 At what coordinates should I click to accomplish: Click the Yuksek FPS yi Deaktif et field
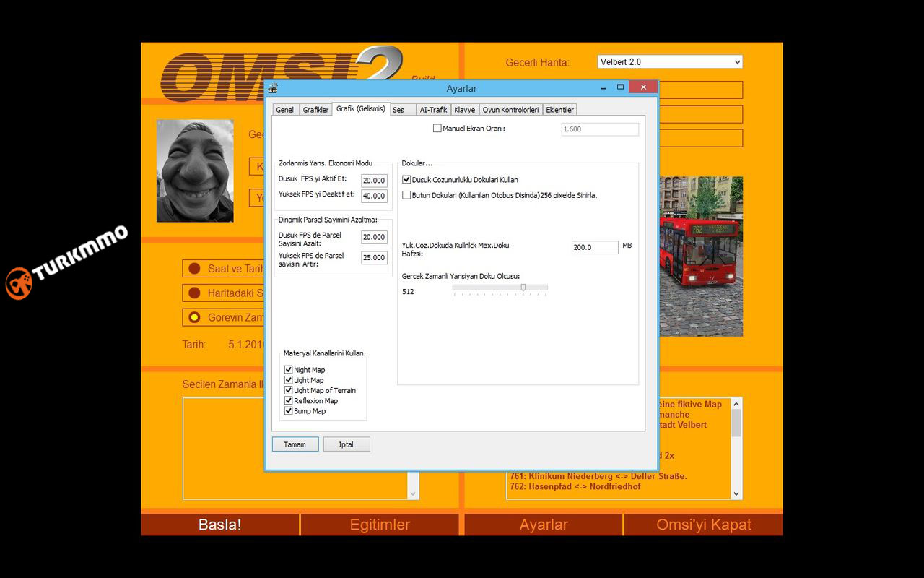click(x=374, y=196)
